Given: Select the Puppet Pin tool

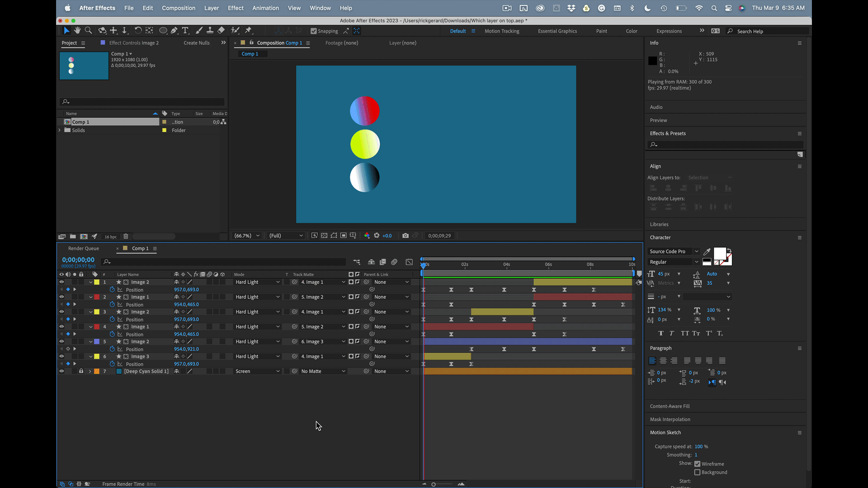Looking at the screenshot, I should pyautogui.click(x=248, y=30).
